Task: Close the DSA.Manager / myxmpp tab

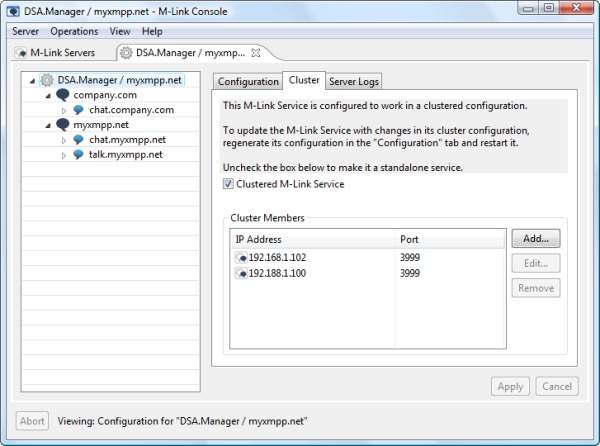Action: pos(255,52)
